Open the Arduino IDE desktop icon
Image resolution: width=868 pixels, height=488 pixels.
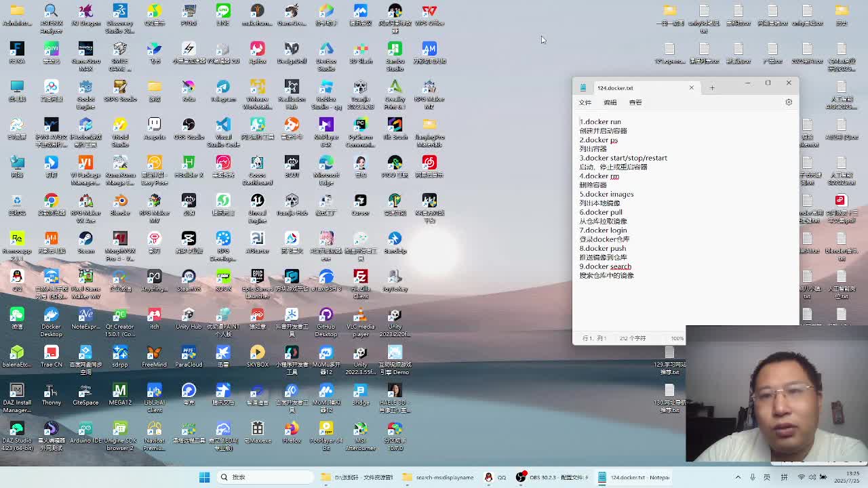[85, 432]
